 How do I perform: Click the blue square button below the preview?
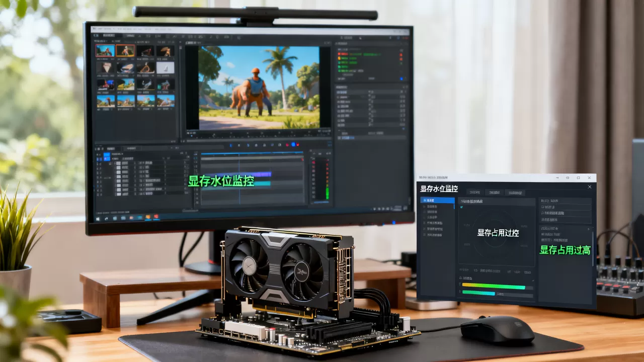tap(293, 145)
